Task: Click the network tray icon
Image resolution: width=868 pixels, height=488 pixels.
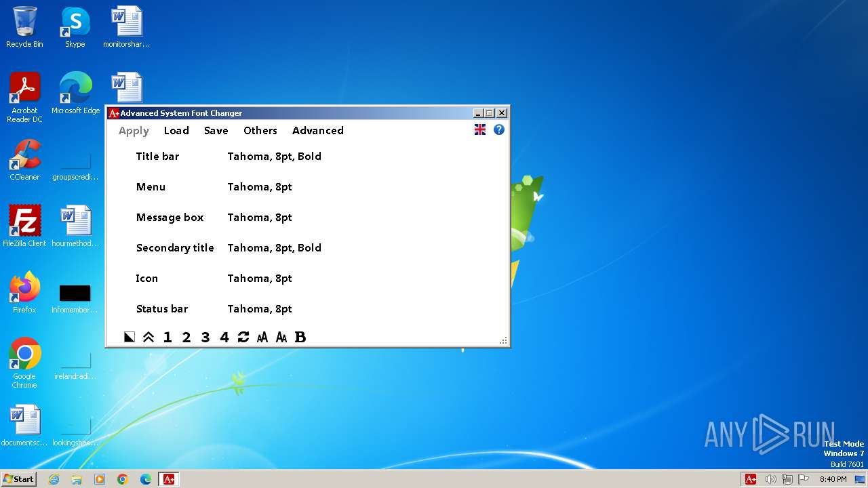Action: (x=787, y=479)
